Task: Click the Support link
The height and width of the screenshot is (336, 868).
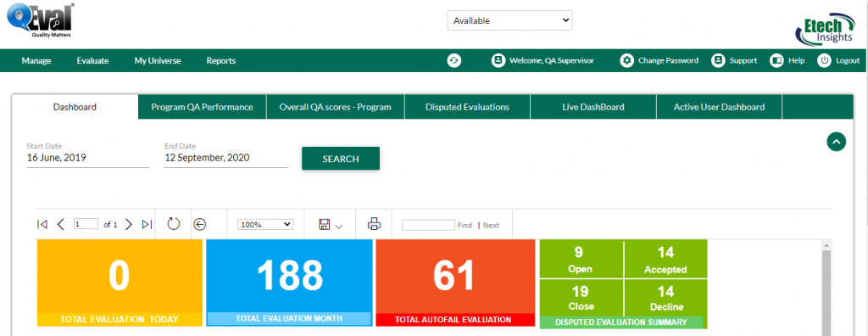Action: (743, 60)
